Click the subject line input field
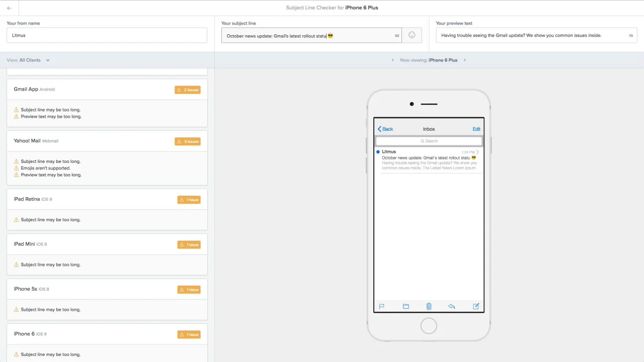This screenshot has height=362, width=644. tap(311, 35)
